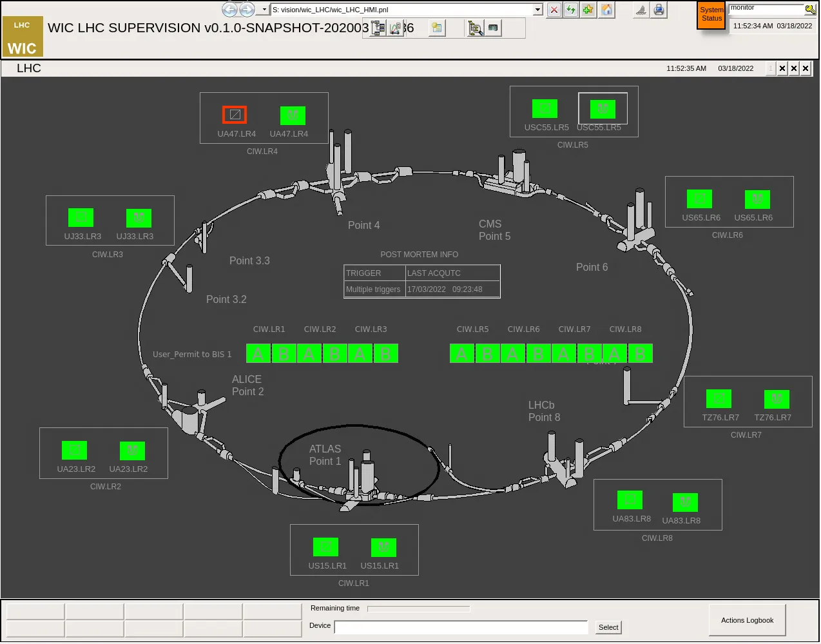Viewport: 821px width, 644px height.
Task: Click the Remaining time progress bar
Action: pyautogui.click(x=418, y=609)
